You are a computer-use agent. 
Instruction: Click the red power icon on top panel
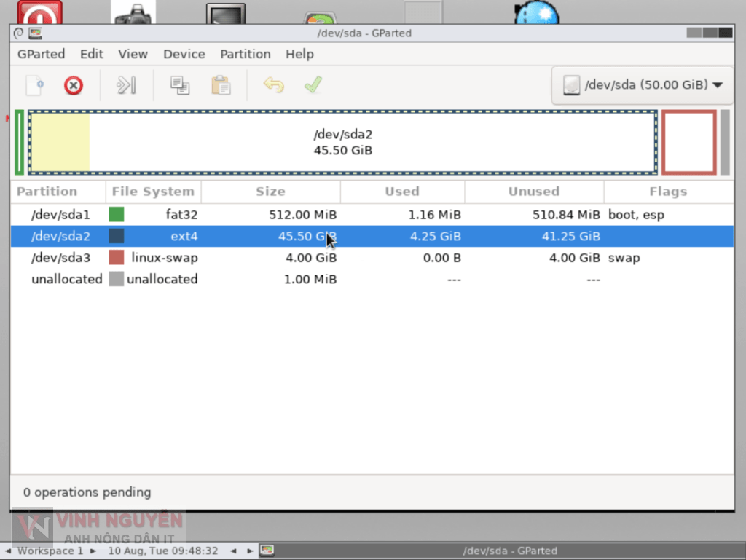[40, 11]
